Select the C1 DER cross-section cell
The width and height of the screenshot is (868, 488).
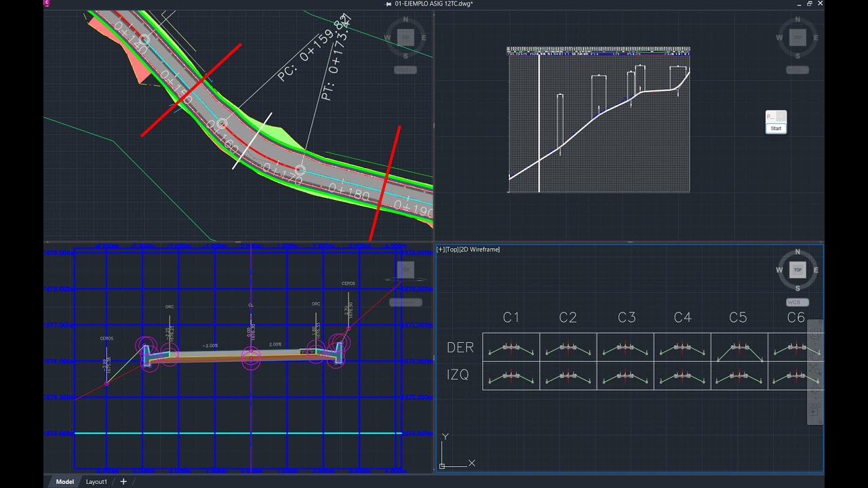pyautogui.click(x=511, y=347)
